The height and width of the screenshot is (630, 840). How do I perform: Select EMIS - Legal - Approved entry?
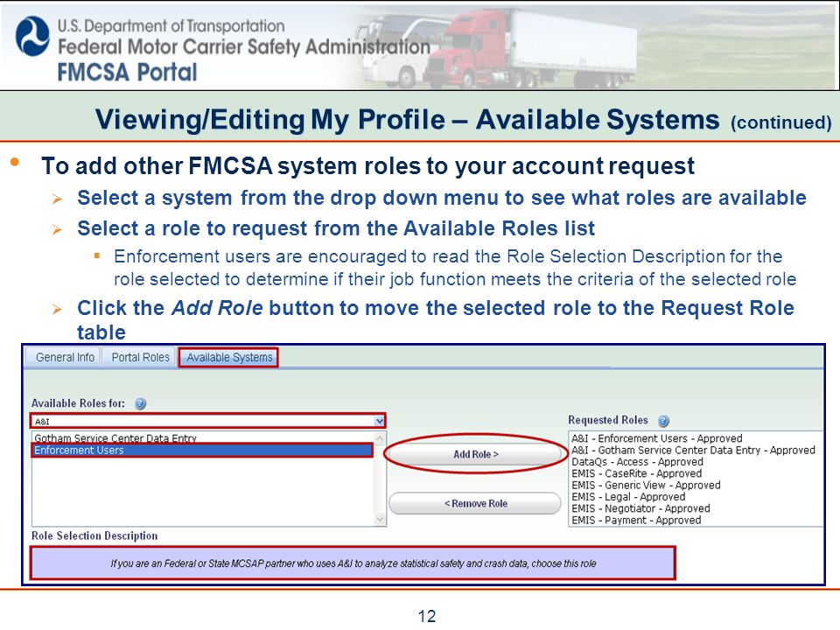pyautogui.click(x=628, y=497)
